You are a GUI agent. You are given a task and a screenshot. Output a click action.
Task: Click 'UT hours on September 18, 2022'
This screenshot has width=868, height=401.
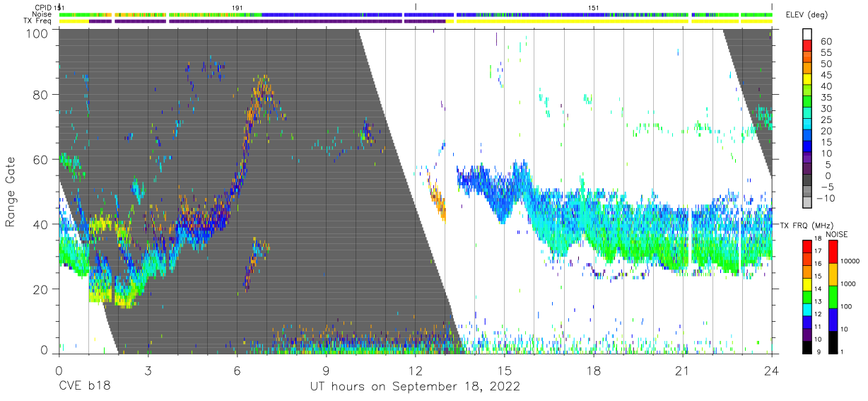click(415, 387)
